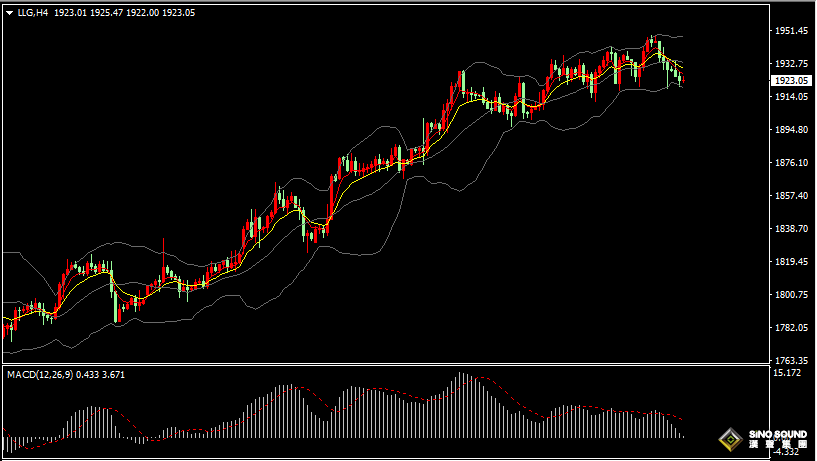817x461 pixels.
Task: Select the current price tag 1923.05
Action: [x=791, y=80]
